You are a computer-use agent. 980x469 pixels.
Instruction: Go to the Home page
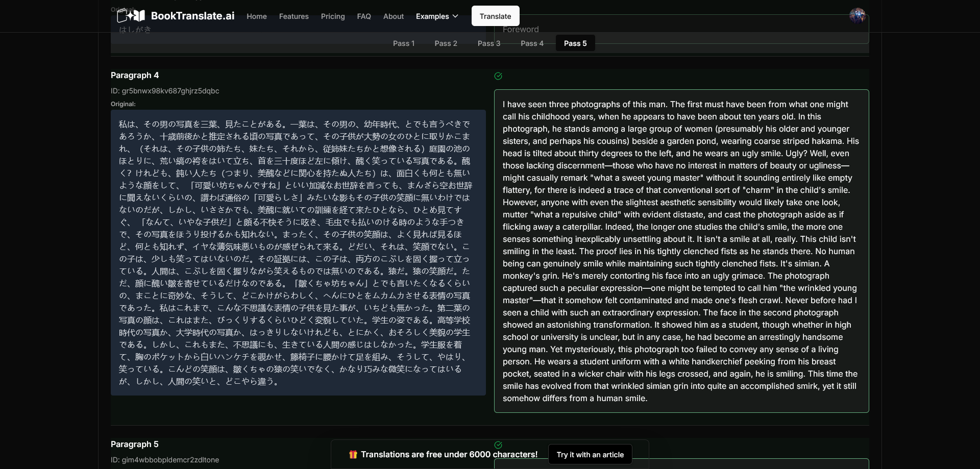[x=257, y=16]
